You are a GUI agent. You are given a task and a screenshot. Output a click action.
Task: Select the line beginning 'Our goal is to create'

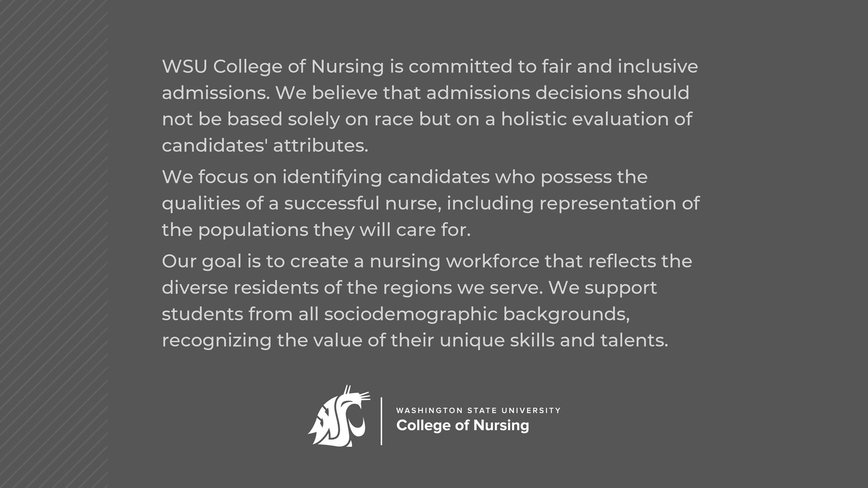coord(427,261)
